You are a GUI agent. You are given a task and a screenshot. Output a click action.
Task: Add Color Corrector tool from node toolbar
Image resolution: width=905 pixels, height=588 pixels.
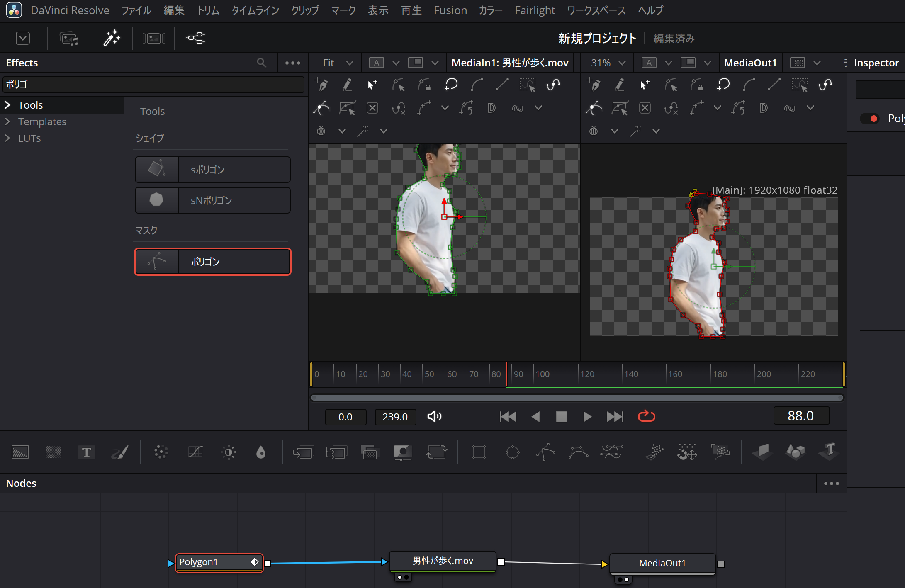coord(161,452)
